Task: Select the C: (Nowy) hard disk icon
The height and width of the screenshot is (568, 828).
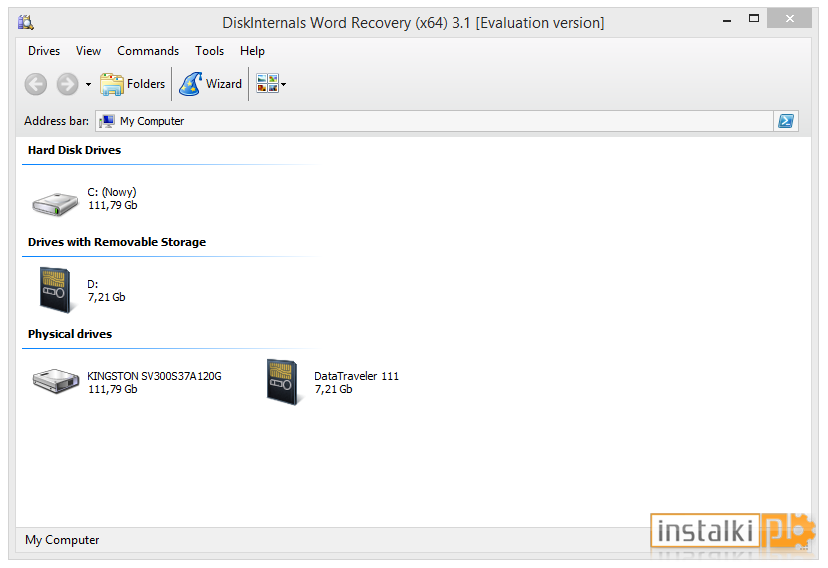Action: [55, 204]
